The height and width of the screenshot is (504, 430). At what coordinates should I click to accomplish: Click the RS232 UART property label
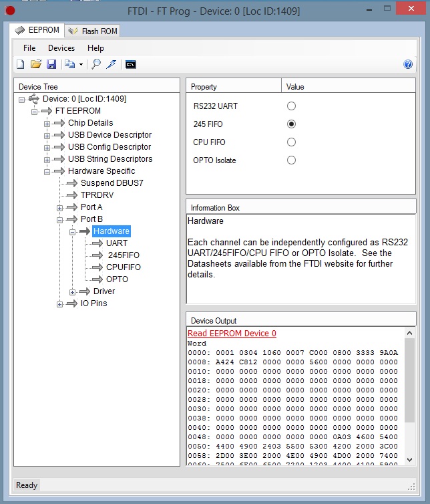(x=216, y=106)
